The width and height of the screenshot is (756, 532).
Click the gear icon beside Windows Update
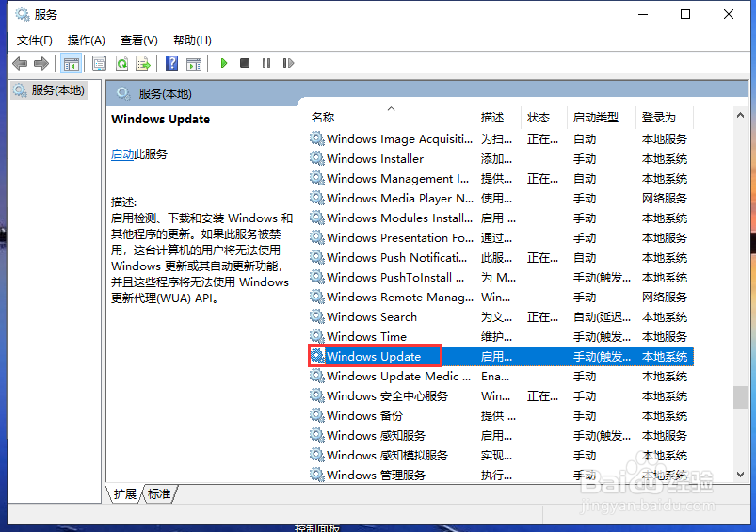click(316, 356)
